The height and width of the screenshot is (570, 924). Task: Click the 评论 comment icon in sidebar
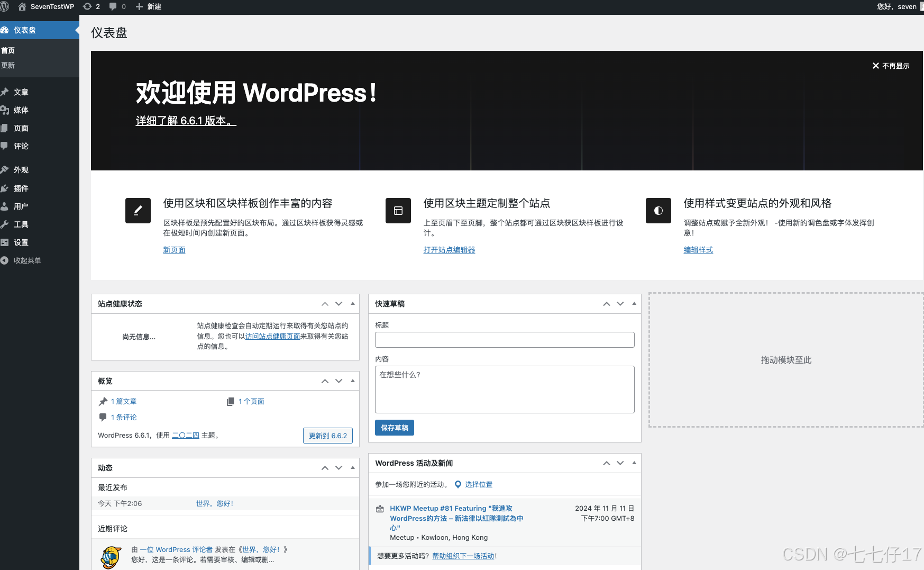pos(4,146)
